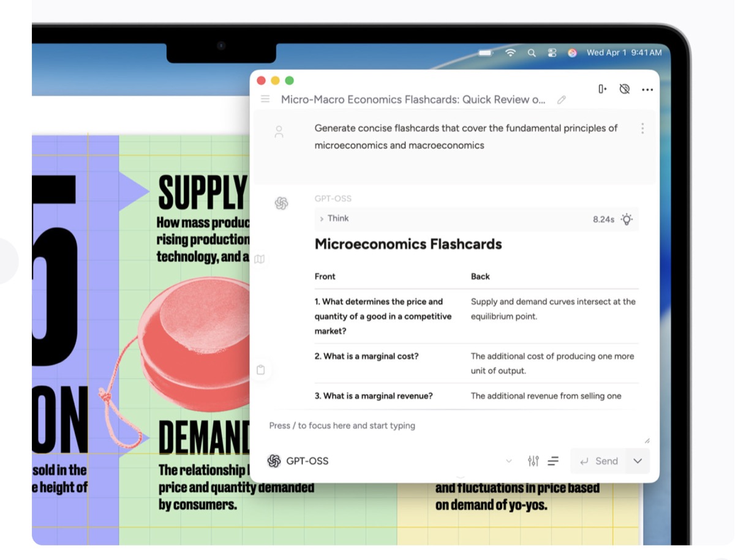Click the map icon on the left edge

pyautogui.click(x=260, y=259)
